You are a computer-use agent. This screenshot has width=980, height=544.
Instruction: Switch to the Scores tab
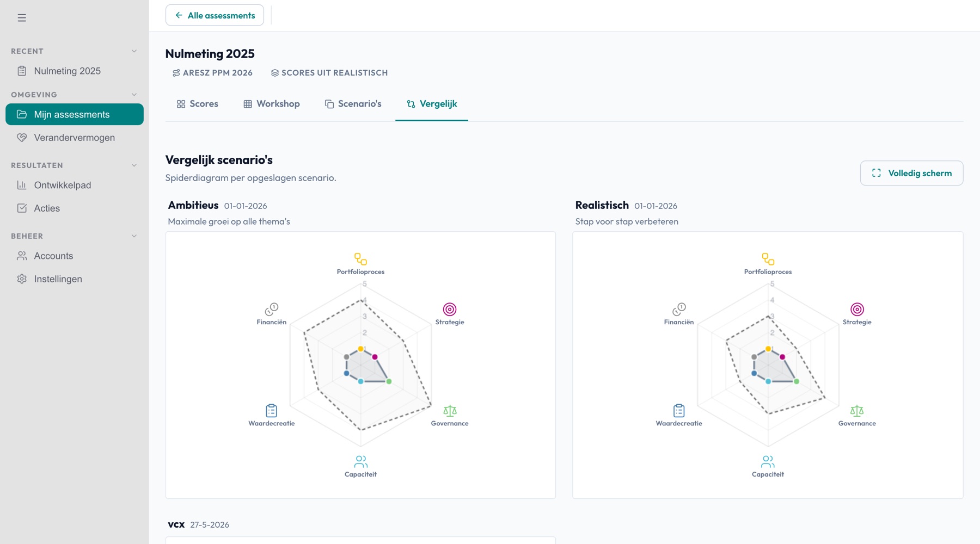pyautogui.click(x=197, y=104)
